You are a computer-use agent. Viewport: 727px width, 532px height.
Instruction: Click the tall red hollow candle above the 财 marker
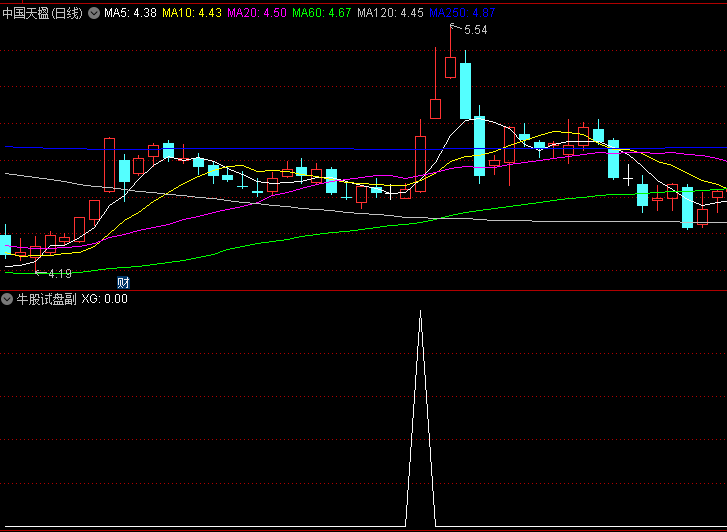pyautogui.click(x=109, y=164)
